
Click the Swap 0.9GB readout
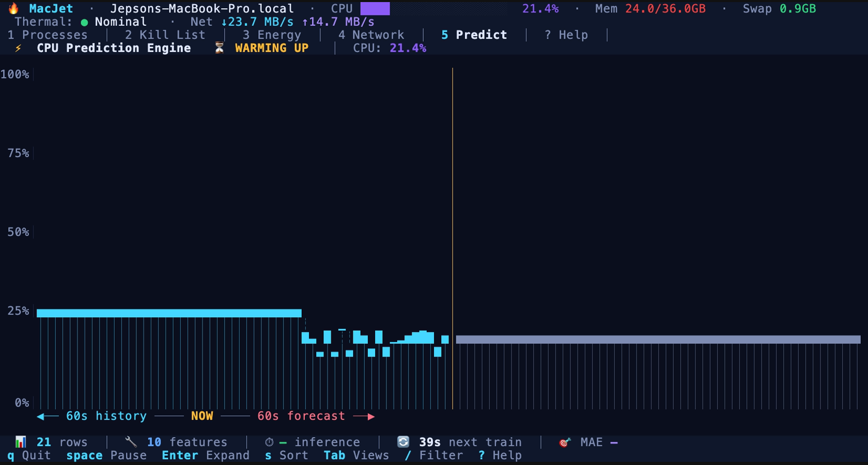coord(780,9)
